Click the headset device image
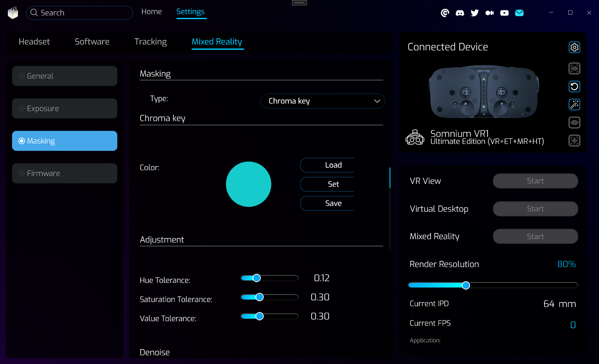Screen dimensions: 599x364 pyautogui.click(x=484, y=92)
